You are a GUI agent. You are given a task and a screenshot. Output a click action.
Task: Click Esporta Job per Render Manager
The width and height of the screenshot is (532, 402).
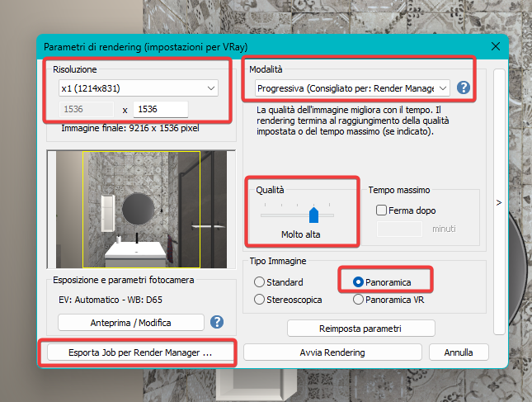click(x=140, y=352)
